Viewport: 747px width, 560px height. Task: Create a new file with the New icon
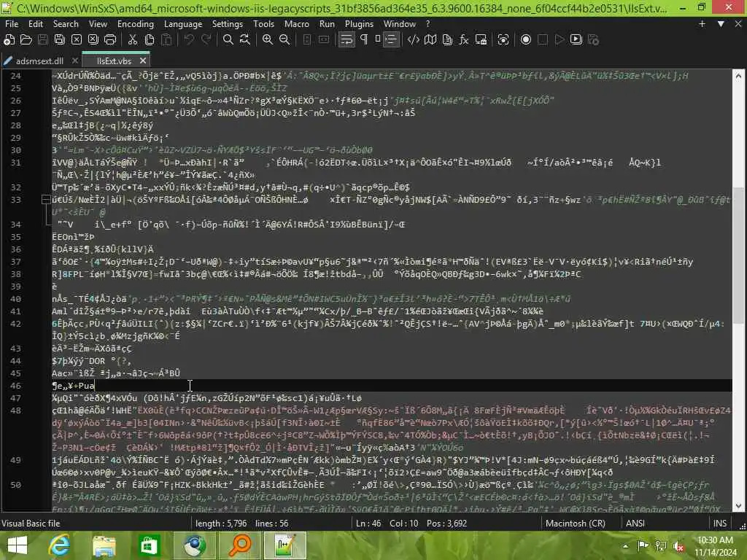click(9, 40)
